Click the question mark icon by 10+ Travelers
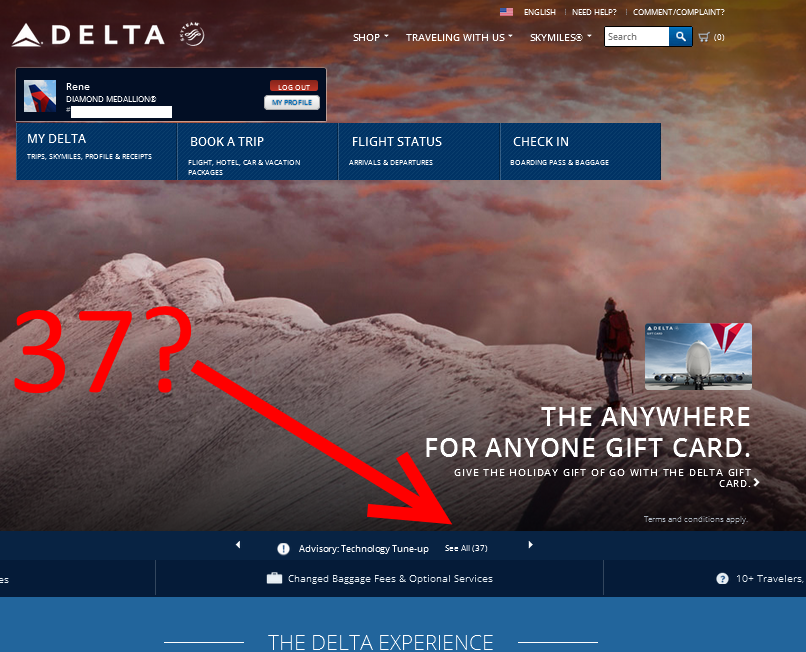Screen dimensions: 806x652 coord(722,578)
